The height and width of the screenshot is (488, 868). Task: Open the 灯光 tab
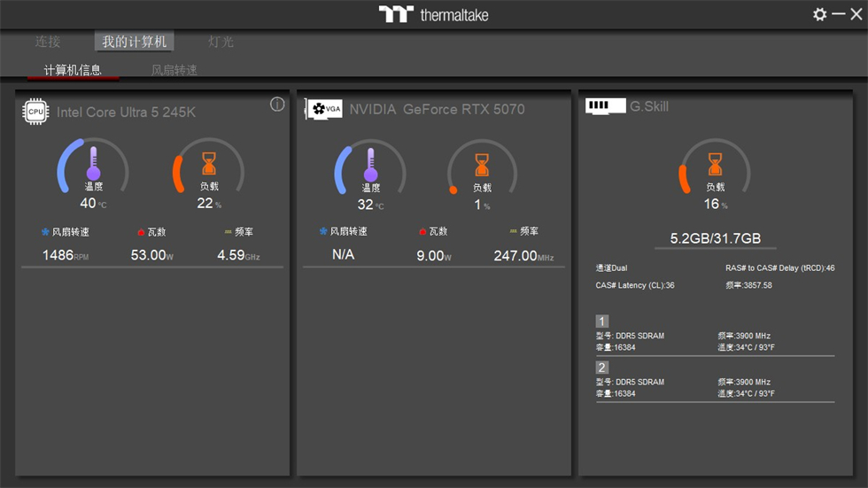point(221,42)
